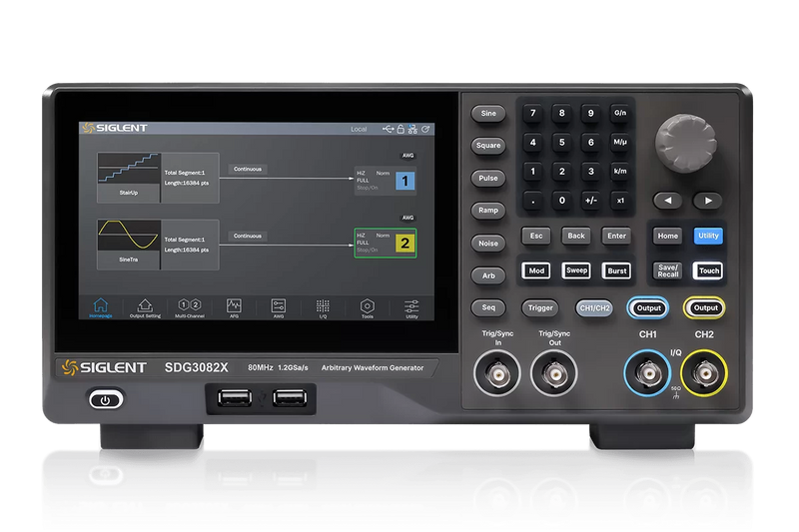Push the Back key
Viewport: 799px width, 532px height.
576,237
